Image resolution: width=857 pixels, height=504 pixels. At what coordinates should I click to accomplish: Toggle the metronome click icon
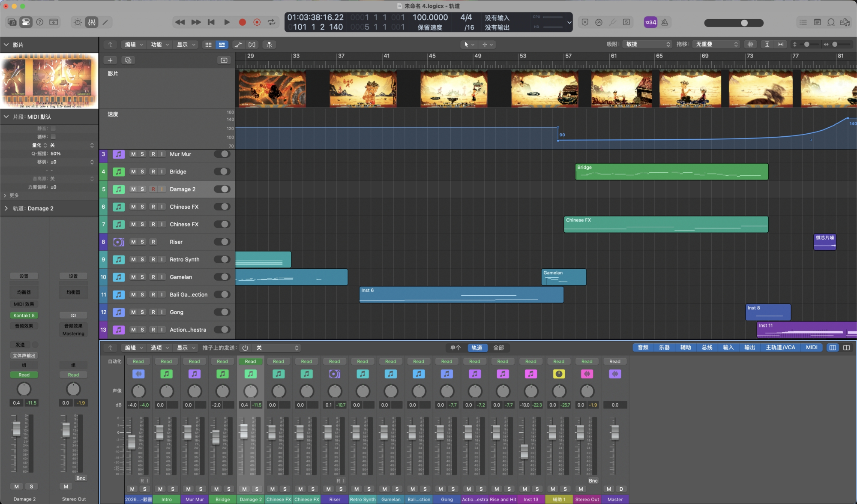(x=665, y=22)
